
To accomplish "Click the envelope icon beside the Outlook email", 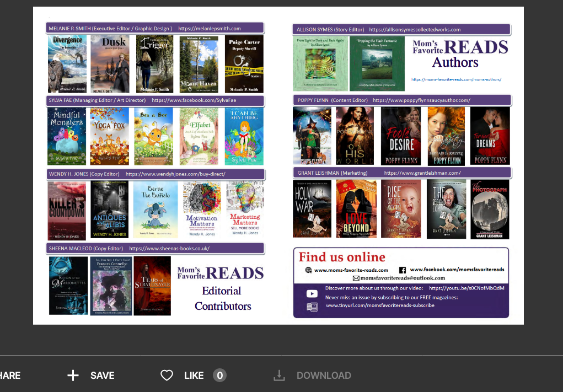I will pyautogui.click(x=356, y=278).
